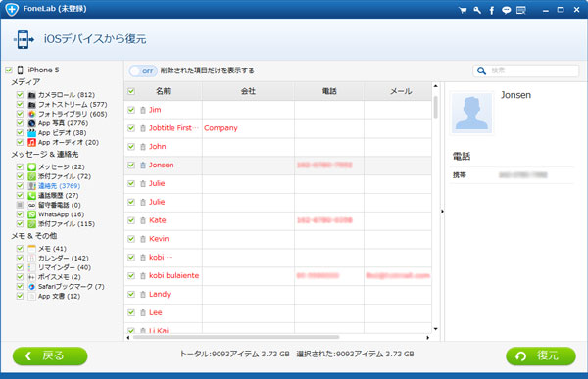Image resolution: width=588 pixels, height=379 pixels.
Task: Click the horizontal scrollbar thumb of list
Action: coord(236,338)
